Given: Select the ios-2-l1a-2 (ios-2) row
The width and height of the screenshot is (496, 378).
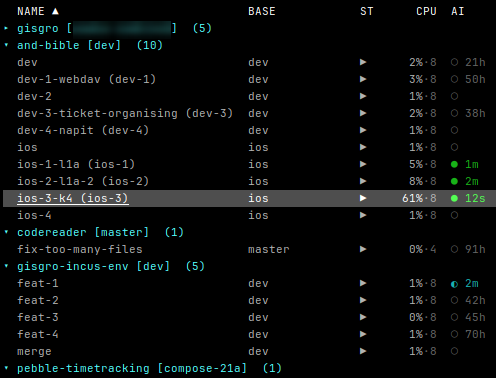Looking at the screenshot, I should [x=249, y=181].
